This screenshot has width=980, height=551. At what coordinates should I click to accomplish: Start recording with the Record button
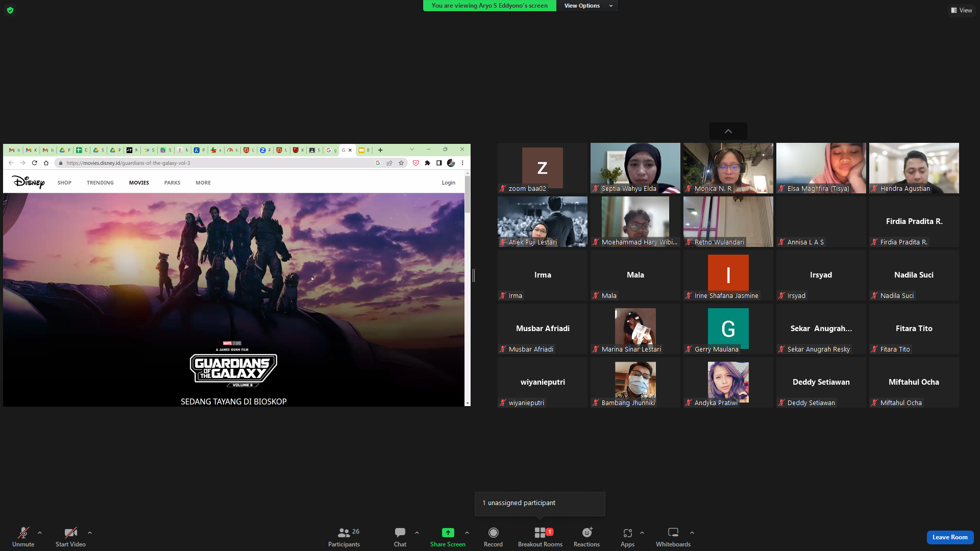tap(493, 537)
